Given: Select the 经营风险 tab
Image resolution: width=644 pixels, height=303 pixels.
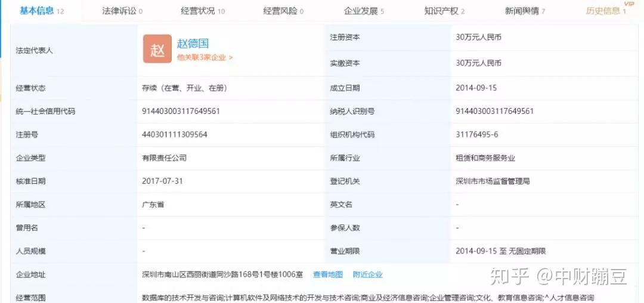Looking at the screenshot, I should [283, 11].
